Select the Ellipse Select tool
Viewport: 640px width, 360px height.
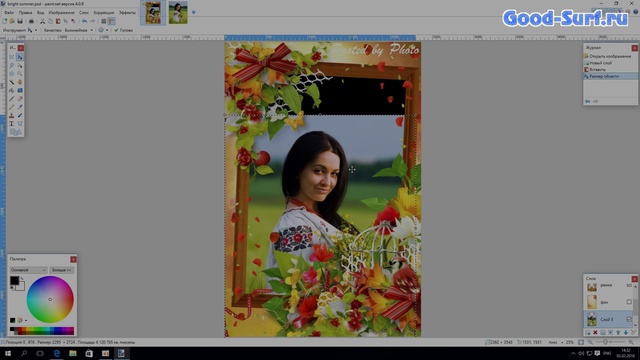click(11, 74)
